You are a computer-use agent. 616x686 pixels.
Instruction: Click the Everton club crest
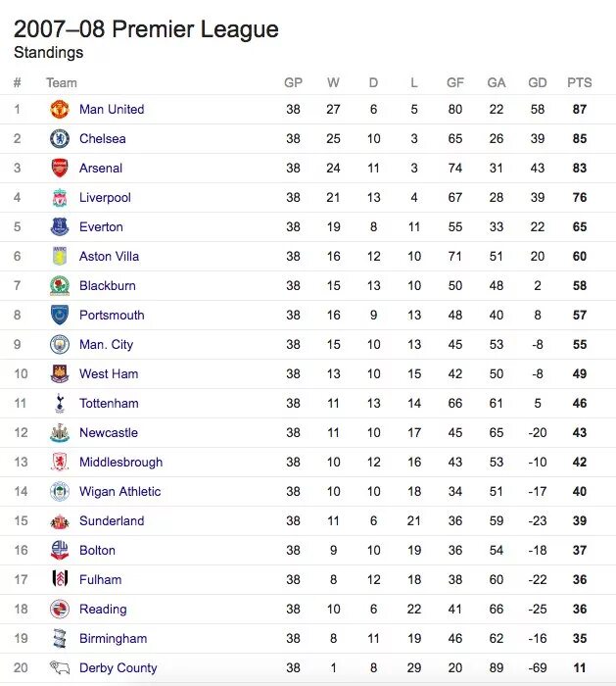click(x=60, y=226)
